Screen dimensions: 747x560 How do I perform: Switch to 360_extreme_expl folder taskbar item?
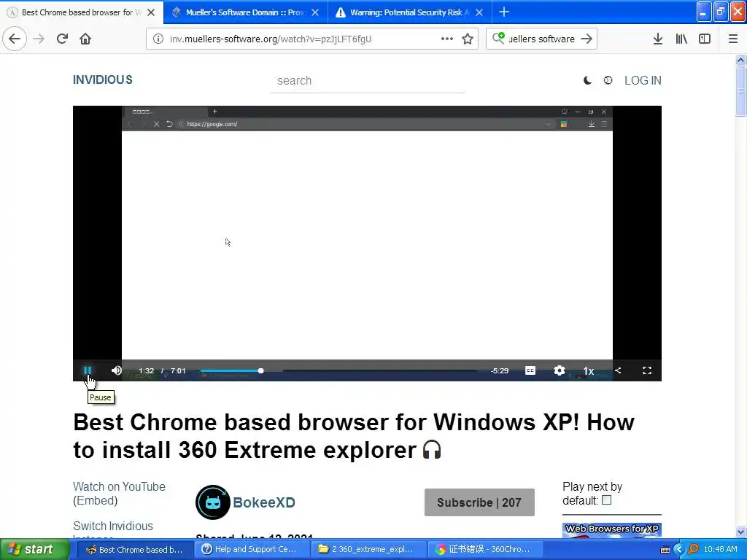[x=368, y=549]
